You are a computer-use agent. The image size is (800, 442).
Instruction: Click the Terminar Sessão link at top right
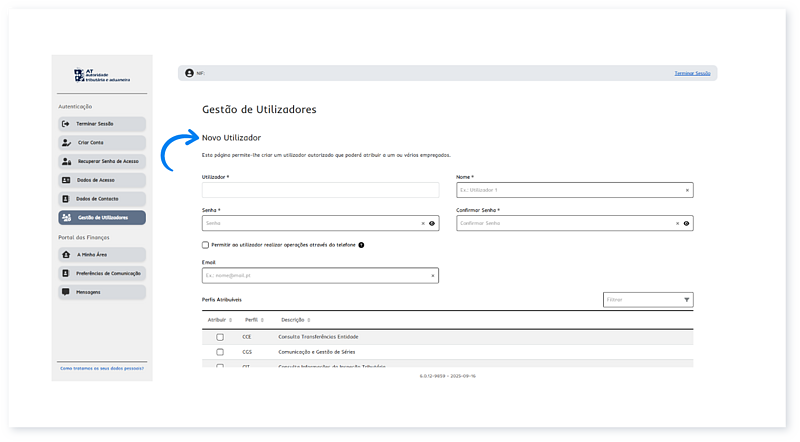point(692,73)
